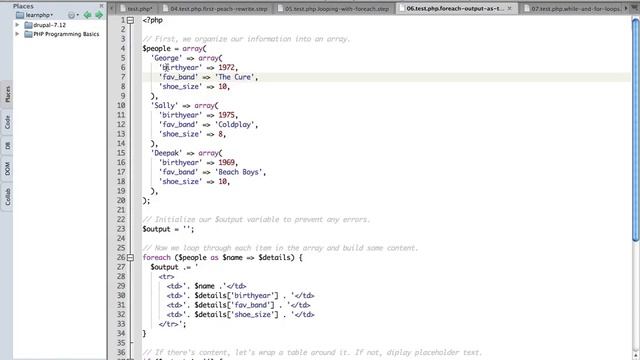Click the '$name' variable on line 29
This screenshot has height=360, width=640.
[x=204, y=286]
